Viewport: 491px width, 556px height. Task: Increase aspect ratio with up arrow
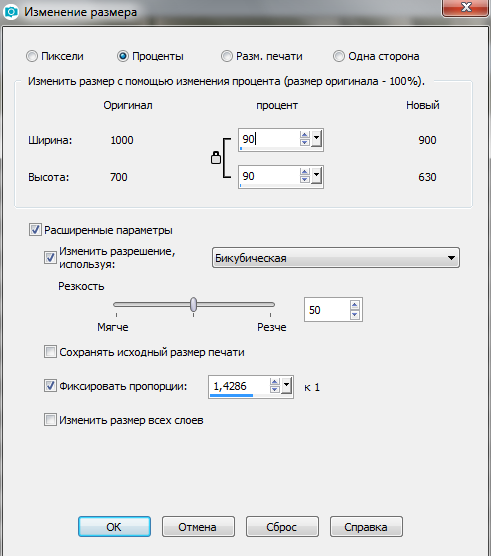point(275,382)
